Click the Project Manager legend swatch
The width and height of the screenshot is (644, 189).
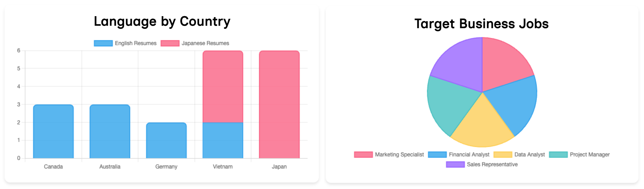[558, 154]
